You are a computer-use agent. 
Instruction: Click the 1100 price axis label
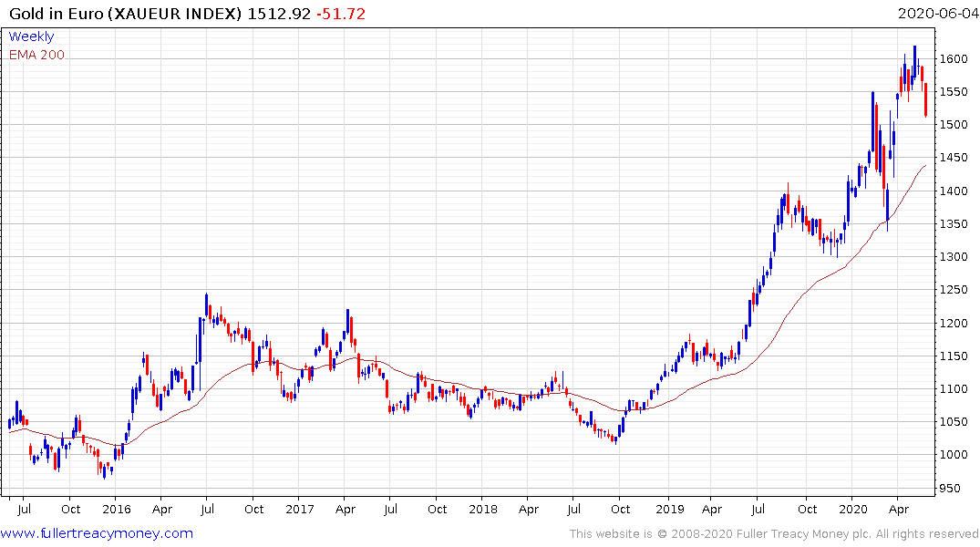tap(954, 389)
